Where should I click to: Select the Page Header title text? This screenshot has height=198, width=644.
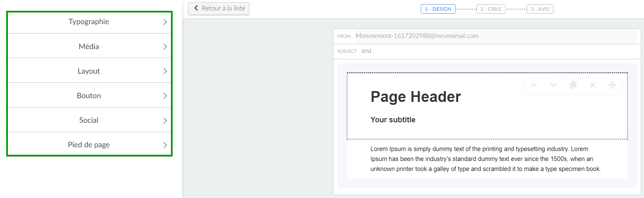click(x=415, y=97)
